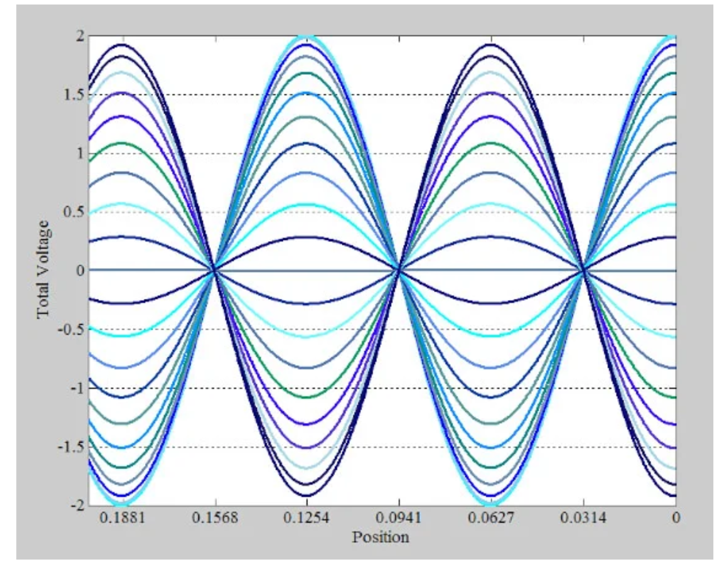728x568 pixels.
Task: Click the node at position 0.0941
Action: click(x=399, y=271)
